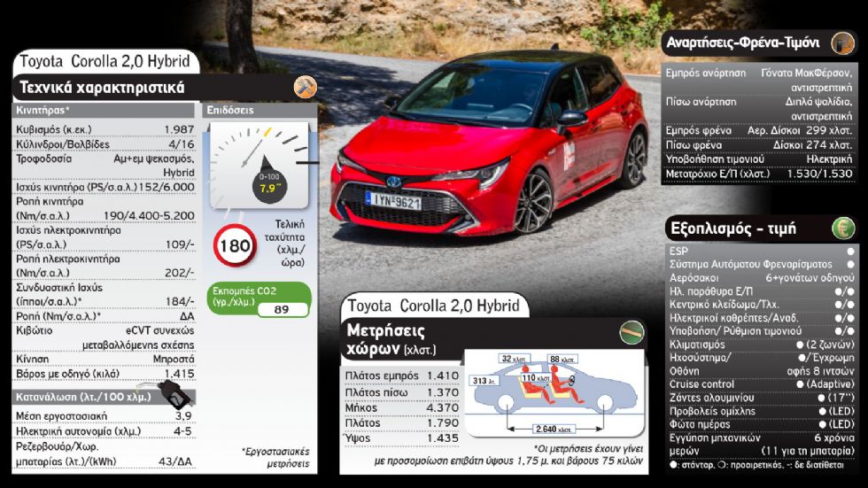
Task: Click the 'Σύστημα Αυτόματου Φρεναρίσματος' row
Action: point(762,264)
